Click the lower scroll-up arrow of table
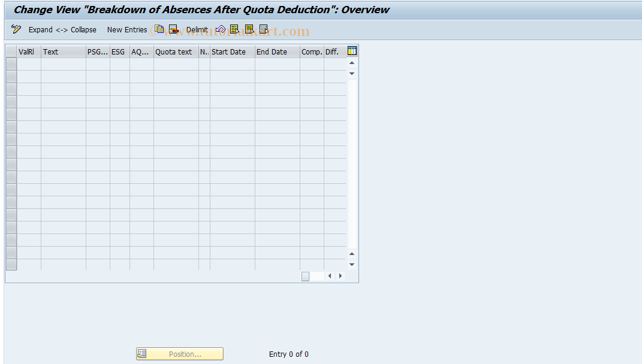This screenshot has width=642, height=364. 352,254
